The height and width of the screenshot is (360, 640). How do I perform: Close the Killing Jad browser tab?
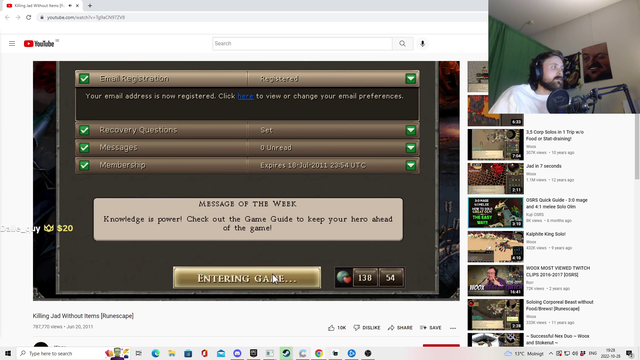click(78, 6)
